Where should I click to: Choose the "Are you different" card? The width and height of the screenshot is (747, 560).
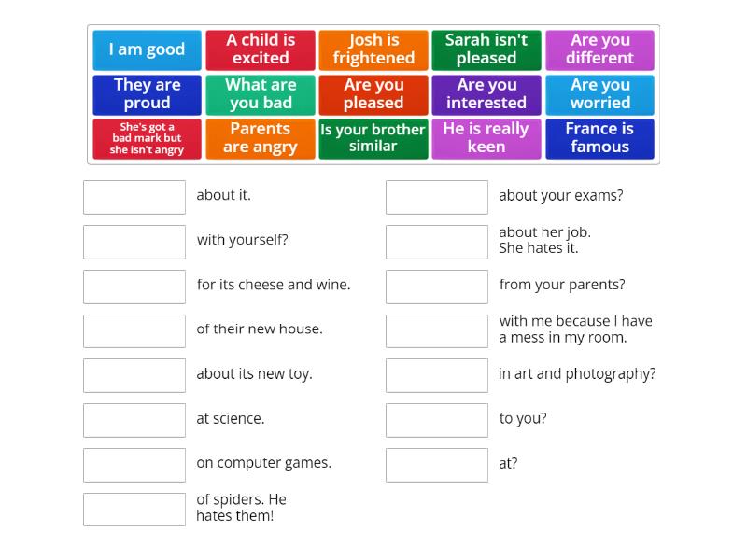pos(599,49)
